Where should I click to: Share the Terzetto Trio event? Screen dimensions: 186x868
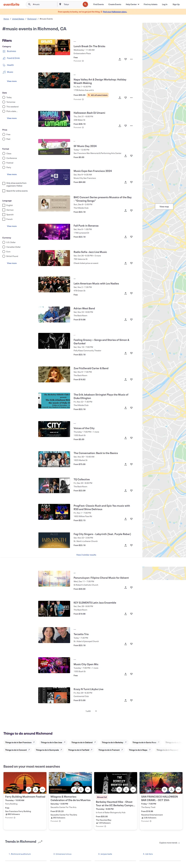126,644
